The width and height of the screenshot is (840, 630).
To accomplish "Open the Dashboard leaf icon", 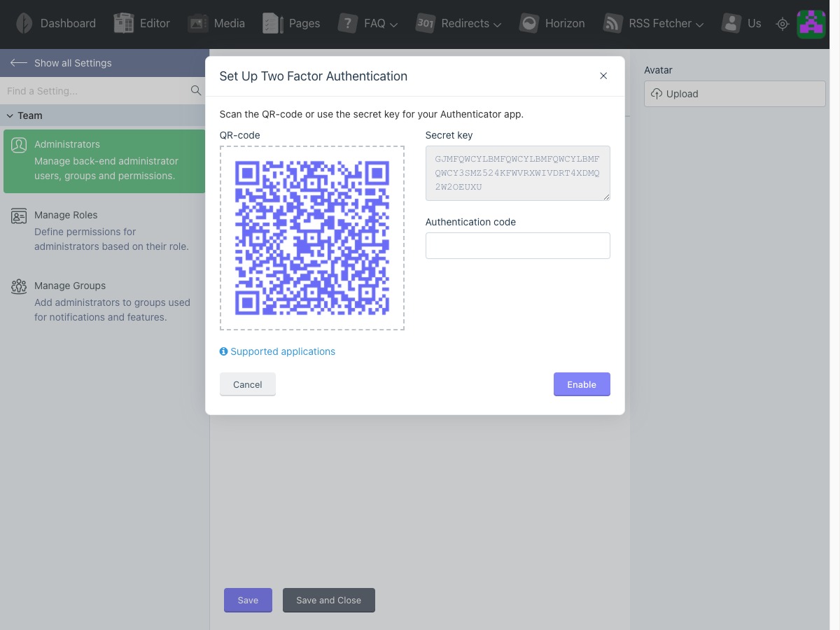I will pyautogui.click(x=24, y=23).
